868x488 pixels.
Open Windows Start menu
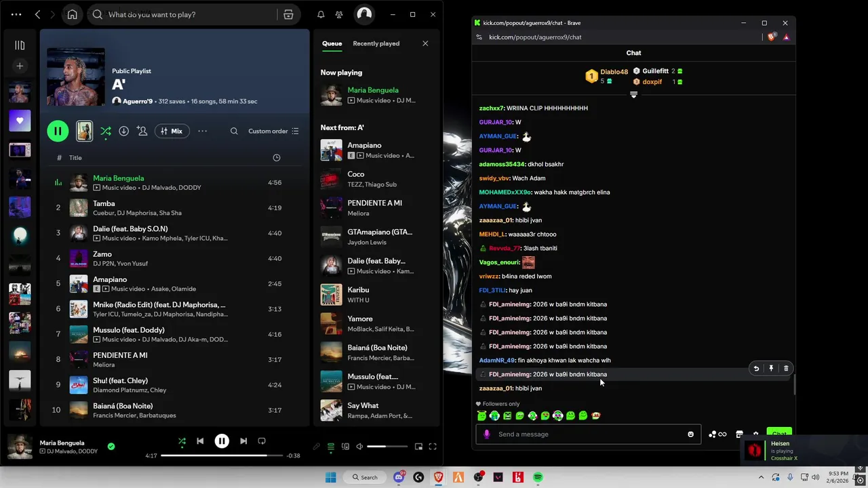pos(330,477)
